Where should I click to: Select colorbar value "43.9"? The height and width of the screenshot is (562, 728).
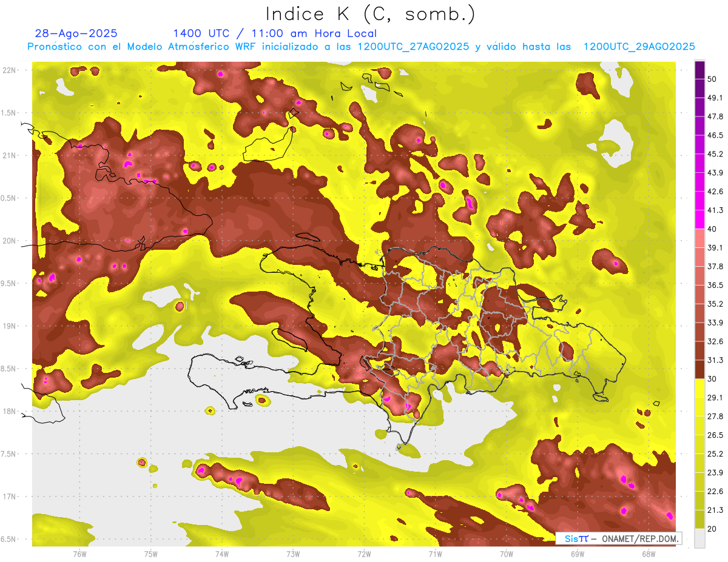pyautogui.click(x=716, y=173)
